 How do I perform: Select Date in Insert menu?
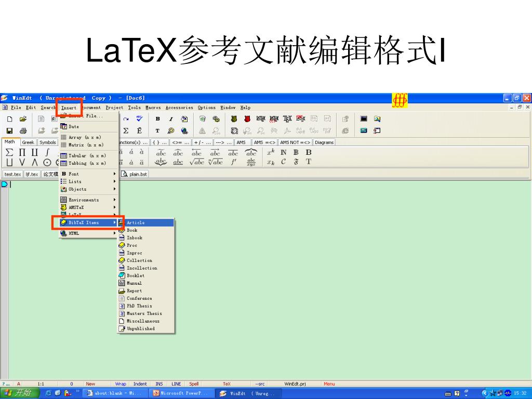click(x=88, y=127)
